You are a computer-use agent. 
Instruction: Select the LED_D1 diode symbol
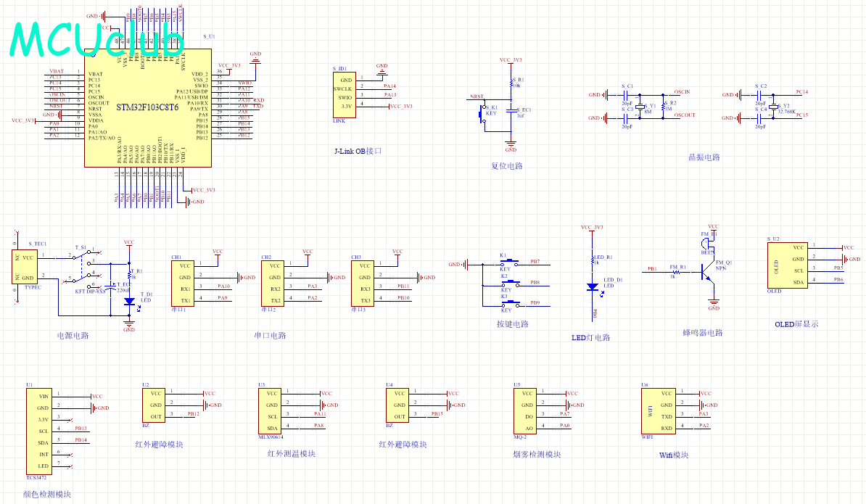tap(593, 286)
